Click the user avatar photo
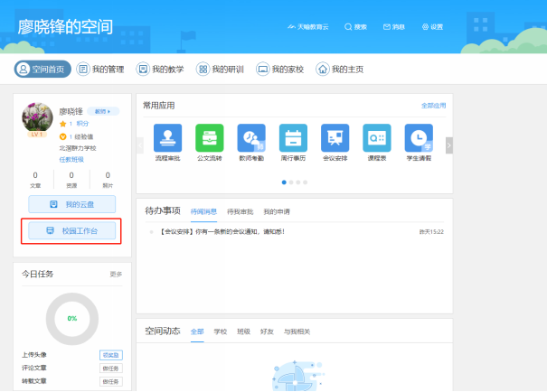Viewport: 547px width, 392px height. 37,117
